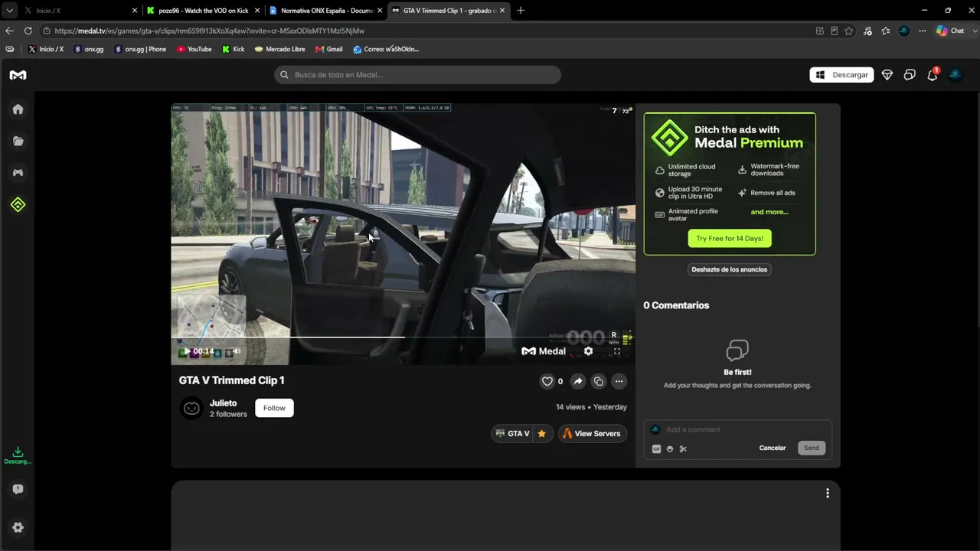
Task: Open the feedback speech bubble in sidebar
Action: (18, 490)
